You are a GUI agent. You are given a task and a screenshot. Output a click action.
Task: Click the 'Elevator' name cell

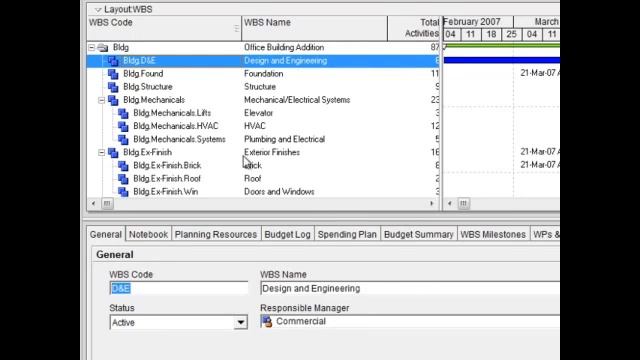(x=258, y=113)
